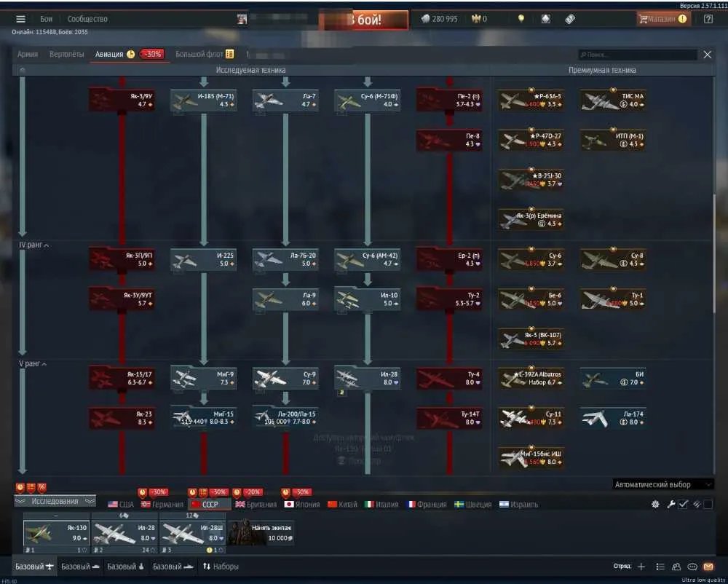Open the help question mark icon
The image size is (728, 584).
[708, 19]
